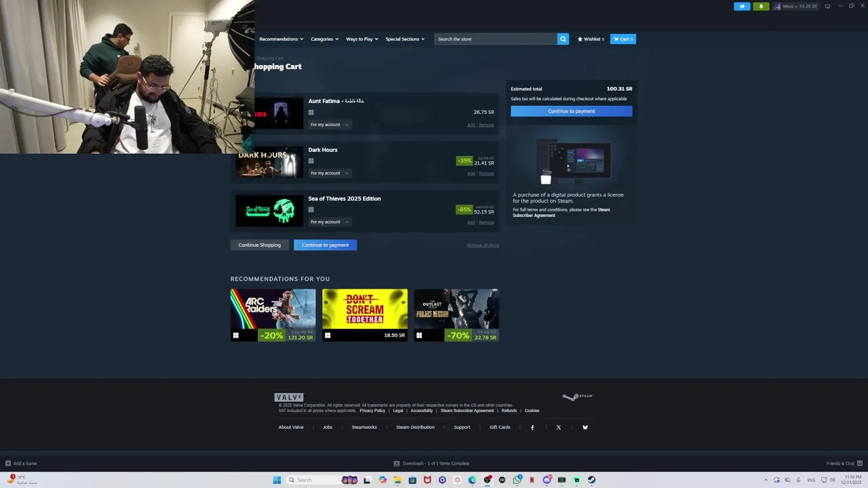Open the Cart button in header
868x488 pixels.
[x=623, y=39]
